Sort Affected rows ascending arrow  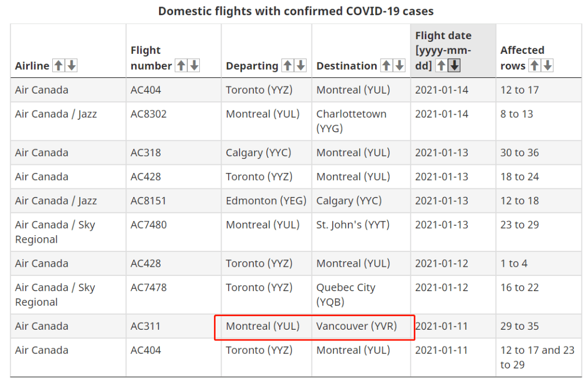[x=535, y=66]
